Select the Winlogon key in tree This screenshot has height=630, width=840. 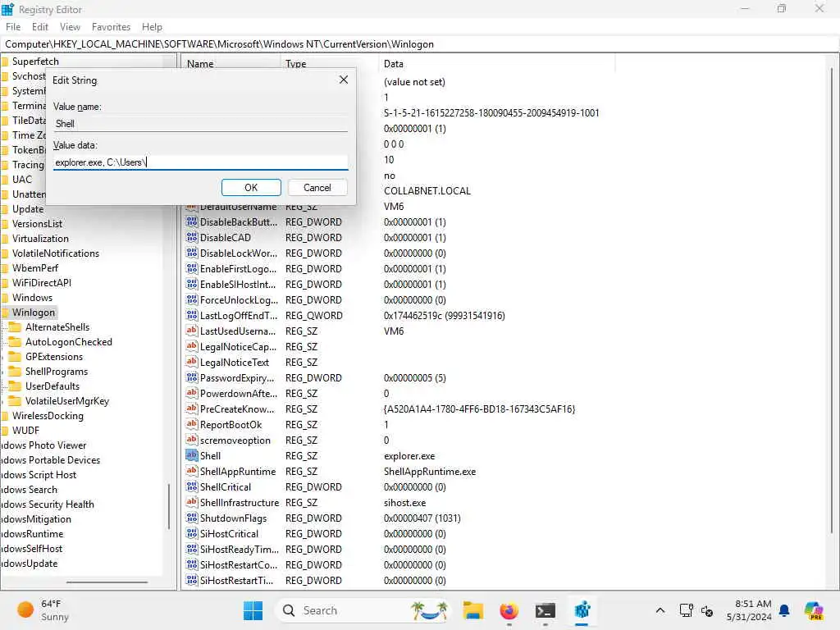pos(33,313)
